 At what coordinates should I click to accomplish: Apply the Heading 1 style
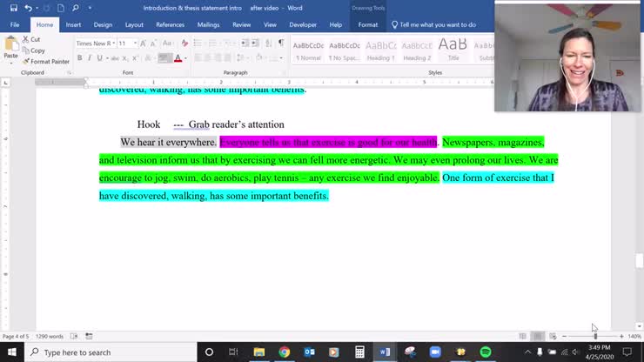(x=380, y=50)
